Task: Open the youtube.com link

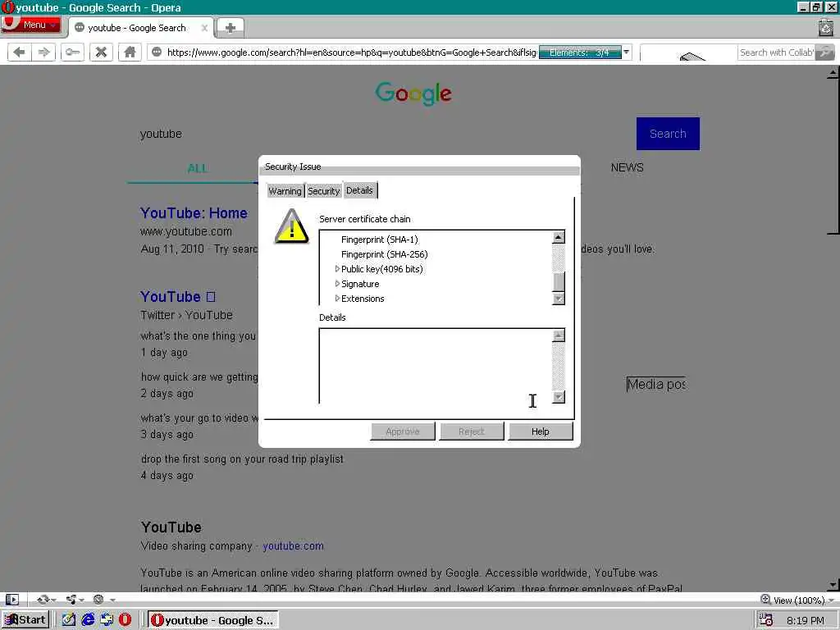Action: (293, 546)
